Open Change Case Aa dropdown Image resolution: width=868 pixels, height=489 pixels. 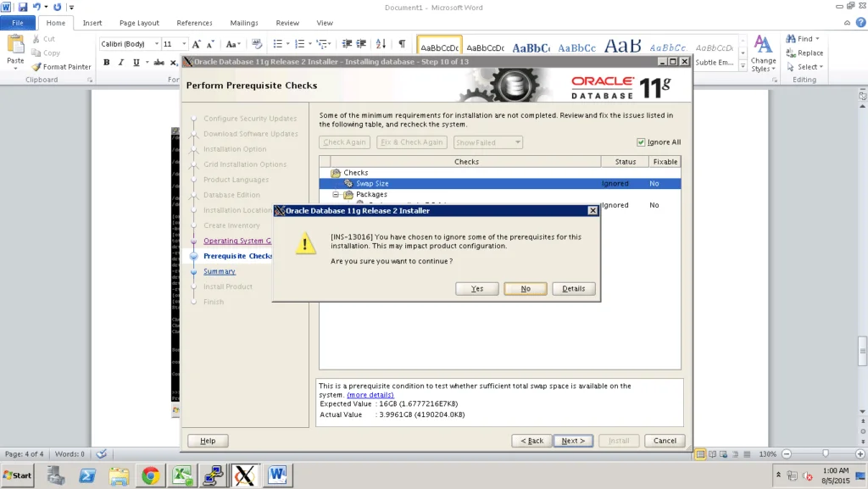(x=233, y=44)
